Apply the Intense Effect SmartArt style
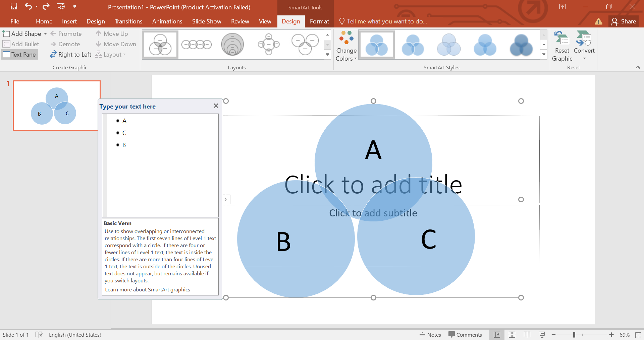The width and height of the screenshot is (644, 340). click(x=521, y=45)
